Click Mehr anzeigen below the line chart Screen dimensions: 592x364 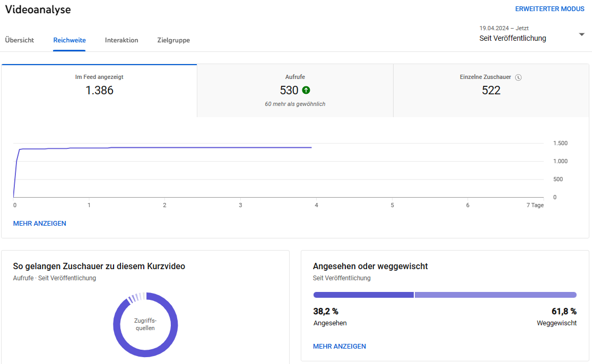click(x=40, y=224)
